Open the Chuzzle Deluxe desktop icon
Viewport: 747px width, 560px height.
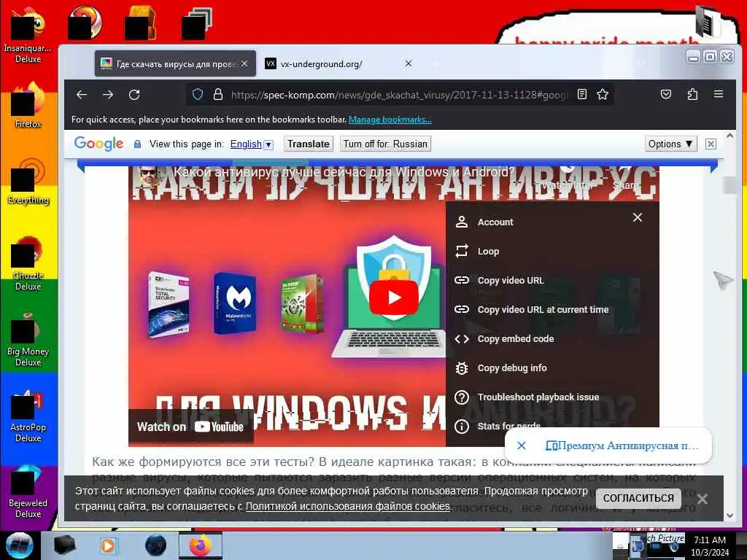[x=28, y=263]
